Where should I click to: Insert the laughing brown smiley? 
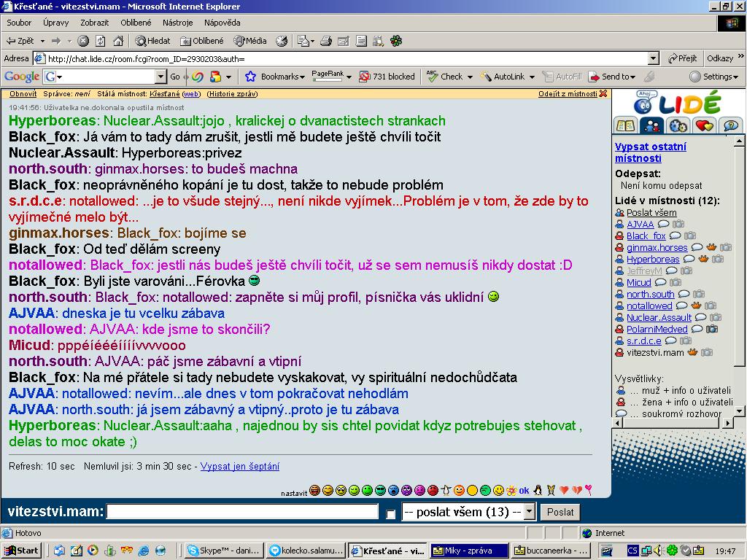click(314, 491)
